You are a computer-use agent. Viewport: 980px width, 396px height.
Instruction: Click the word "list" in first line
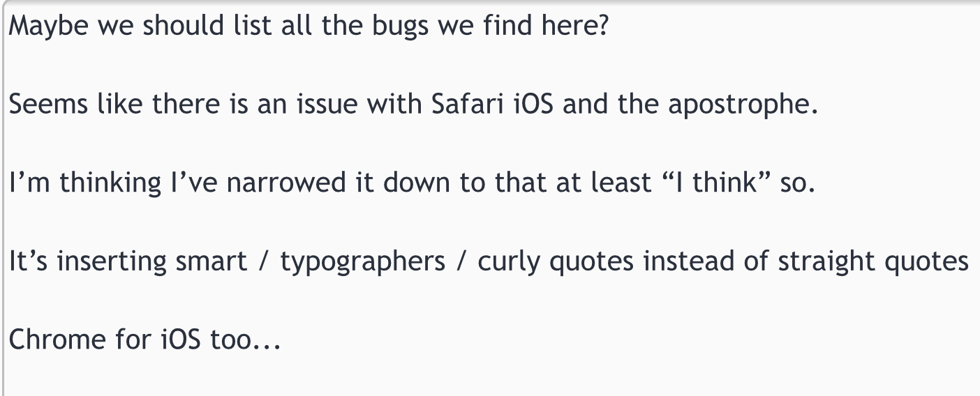(249, 26)
